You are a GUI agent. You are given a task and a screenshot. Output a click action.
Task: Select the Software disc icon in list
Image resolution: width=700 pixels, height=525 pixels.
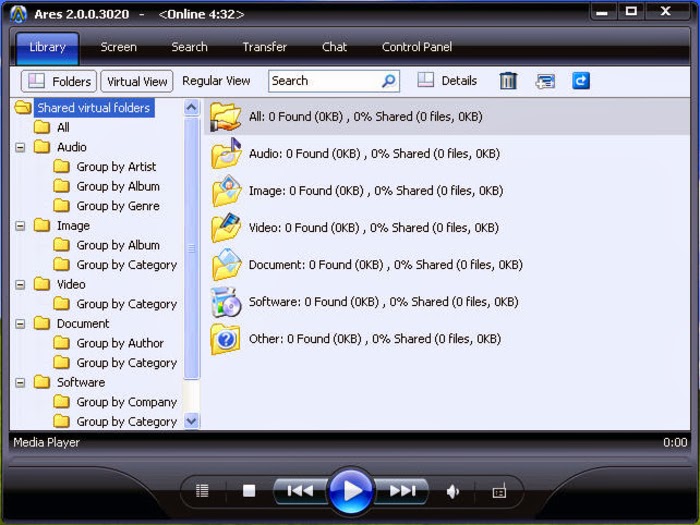click(x=226, y=302)
